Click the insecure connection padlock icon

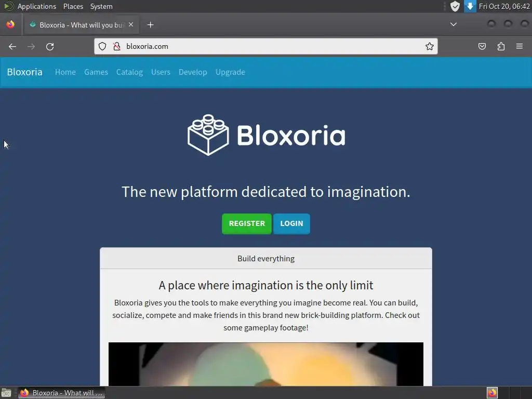pos(117,46)
